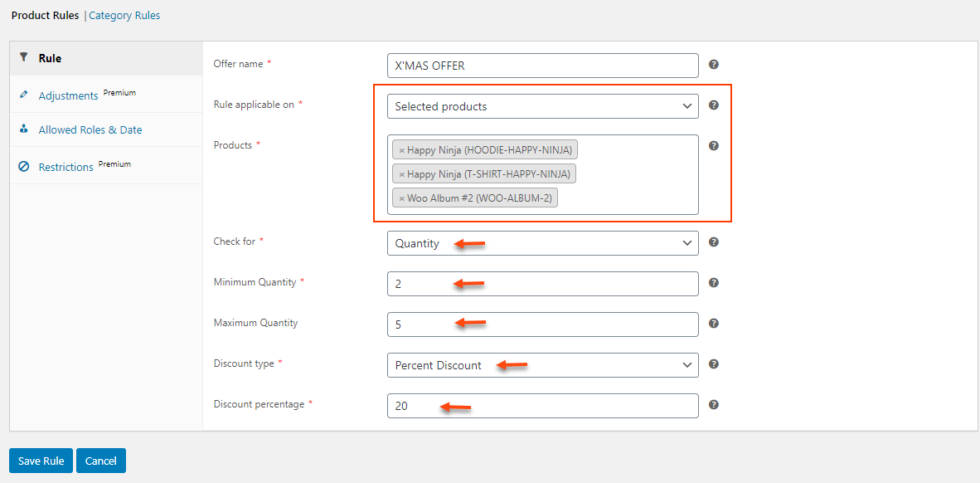
Task: Click help icon next to Discount type
Action: tap(714, 364)
